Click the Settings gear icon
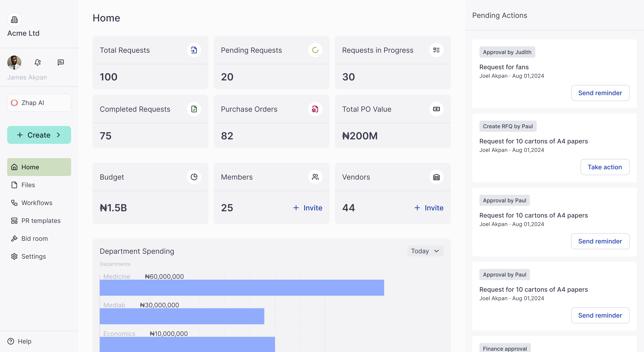644x352 pixels. (14, 256)
